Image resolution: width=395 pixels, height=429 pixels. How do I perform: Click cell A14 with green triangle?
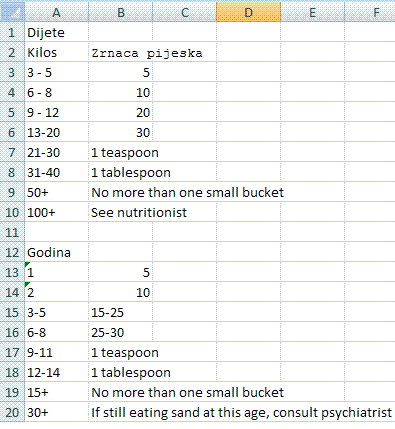57,292
